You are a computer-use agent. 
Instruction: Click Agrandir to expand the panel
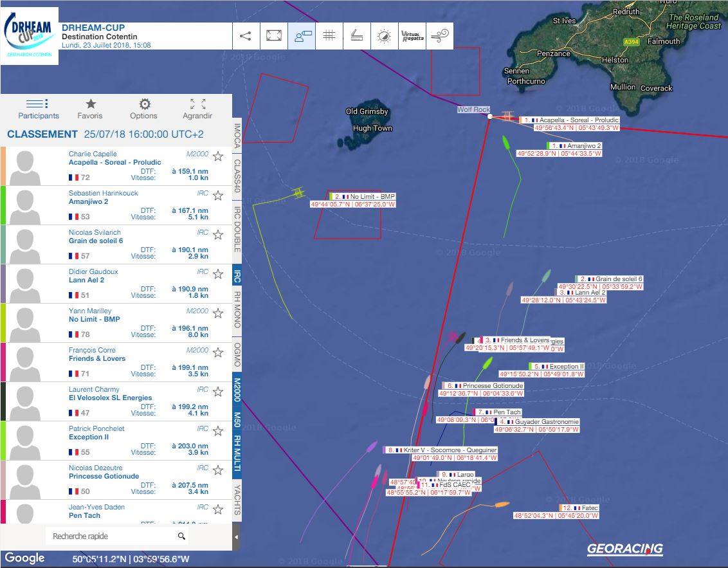tap(198, 109)
